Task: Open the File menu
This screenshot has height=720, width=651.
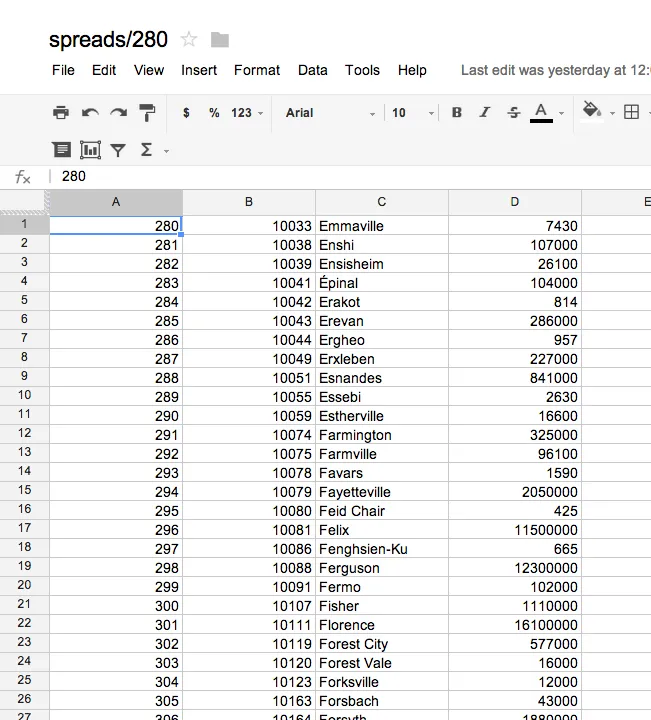Action: pyautogui.click(x=63, y=70)
